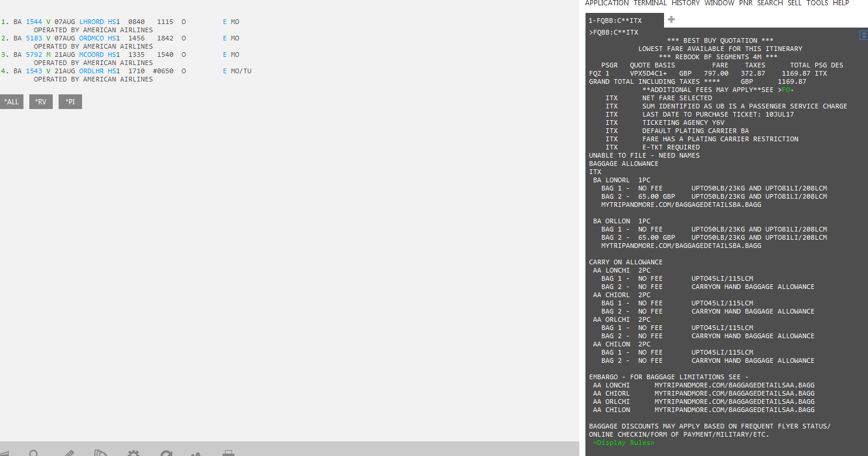Screen dimensions: 868x456
Task: Click the *ALL button
Action: [11, 102]
